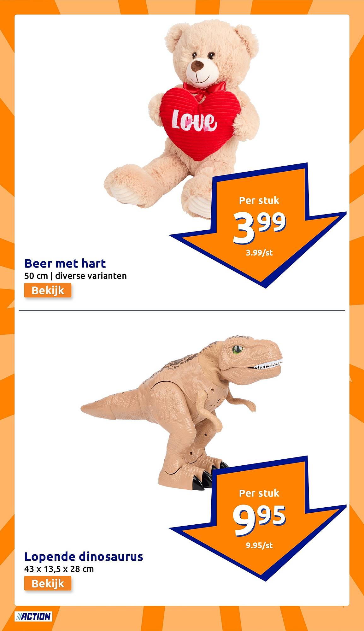Click Bekijk button under Lopende dinosaurus
The width and height of the screenshot is (364, 631).
pyautogui.click(x=48, y=584)
